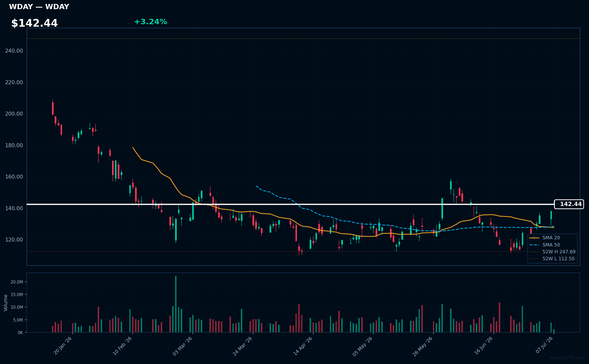Click the 10 Feb '26 date label
Image resolution: width=589 pixels, height=364 pixels.
[122, 346]
